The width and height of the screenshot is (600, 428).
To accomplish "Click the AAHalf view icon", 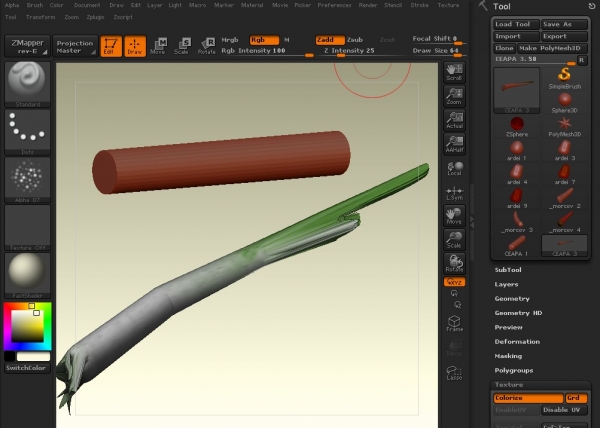I will click(454, 144).
